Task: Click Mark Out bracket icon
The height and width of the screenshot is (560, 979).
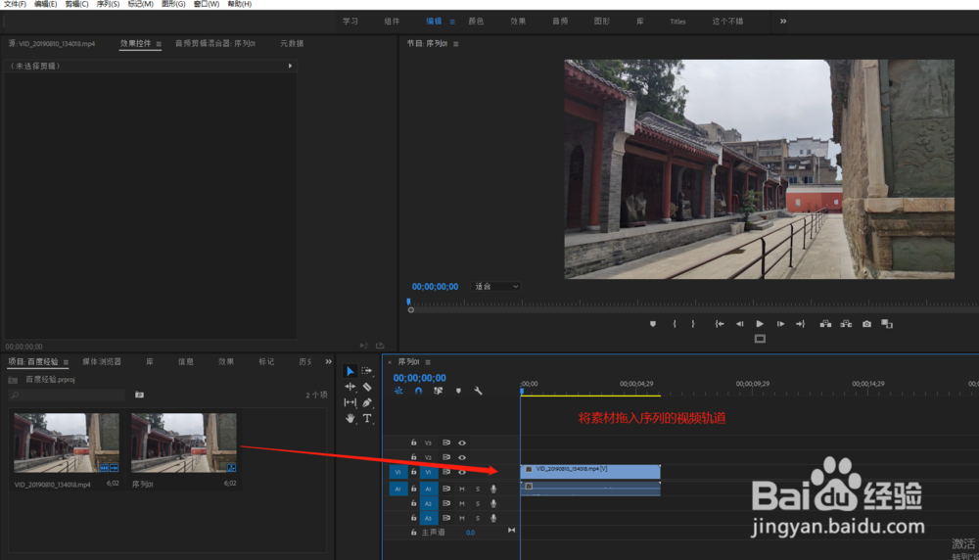Action: (x=693, y=324)
